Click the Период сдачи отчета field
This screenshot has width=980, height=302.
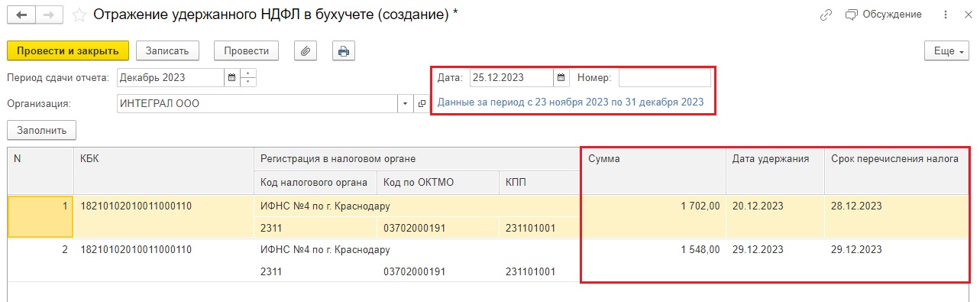171,77
